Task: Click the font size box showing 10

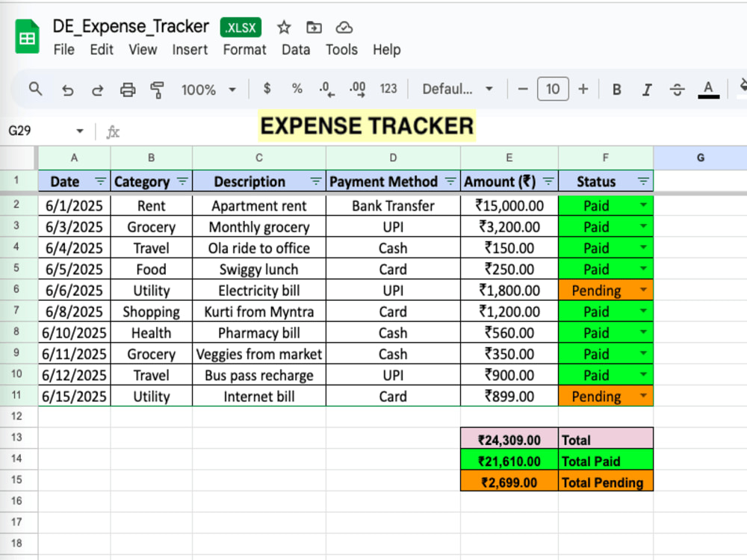Action: pos(553,89)
